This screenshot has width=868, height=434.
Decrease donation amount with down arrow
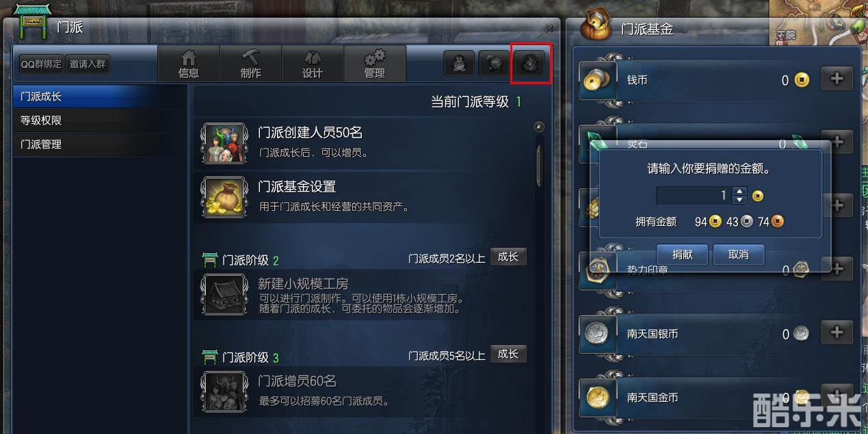pyautogui.click(x=739, y=200)
